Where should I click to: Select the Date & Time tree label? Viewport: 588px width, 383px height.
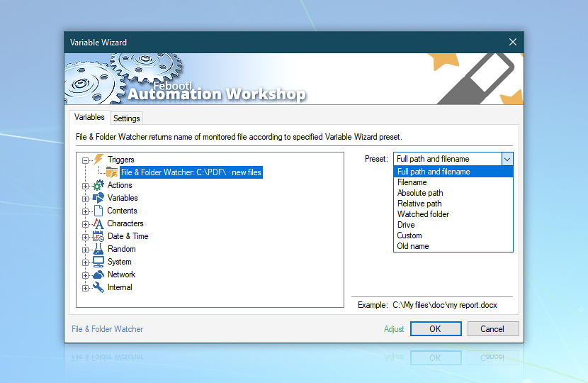tap(128, 236)
